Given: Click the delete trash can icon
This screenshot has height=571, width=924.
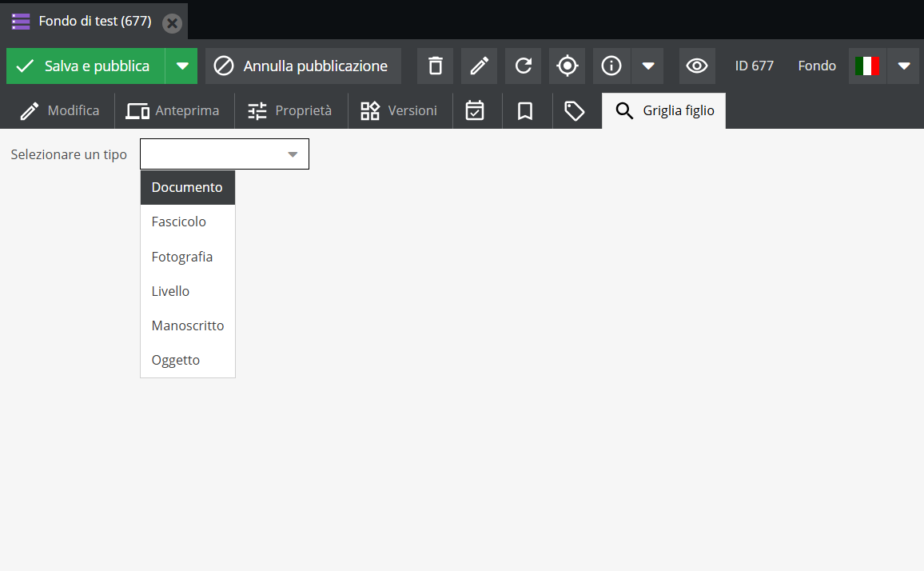Looking at the screenshot, I should tap(435, 66).
